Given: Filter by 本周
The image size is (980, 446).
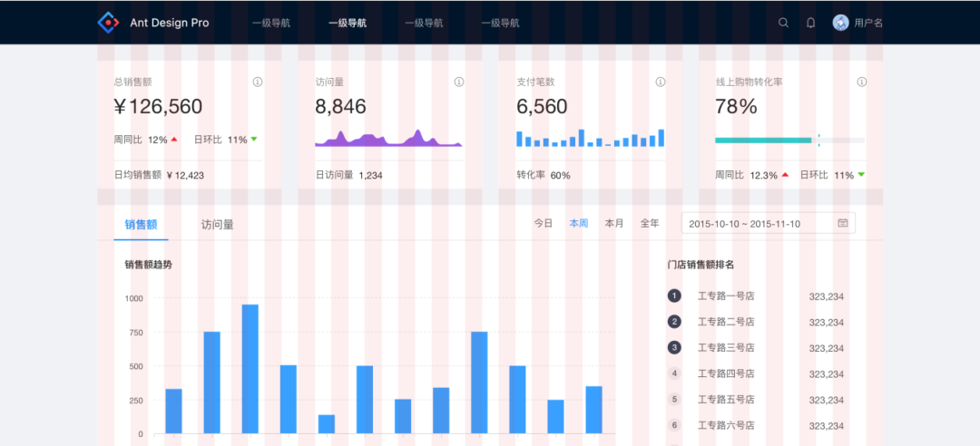Looking at the screenshot, I should 579,223.
